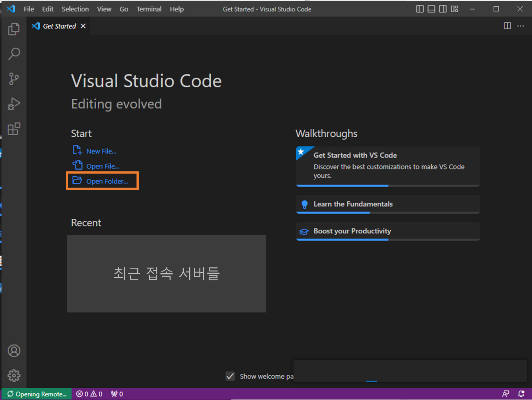Click the Open Folder icon in Start list
Viewport: 532px width, 400px height.
(77, 180)
